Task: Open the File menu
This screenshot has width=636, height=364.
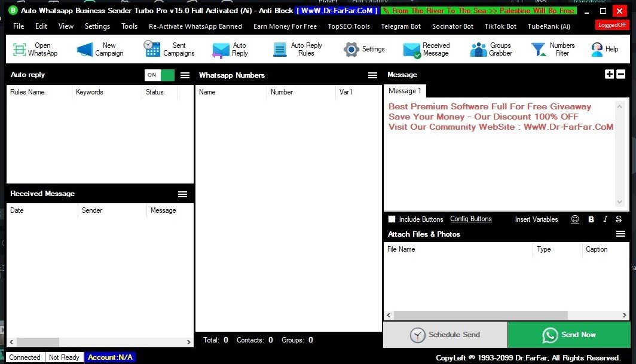Action: point(19,26)
